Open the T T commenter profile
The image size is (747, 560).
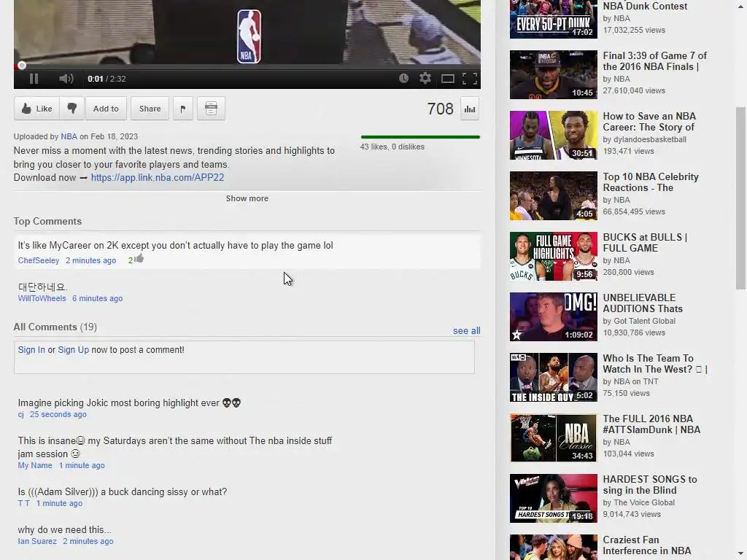point(24,503)
